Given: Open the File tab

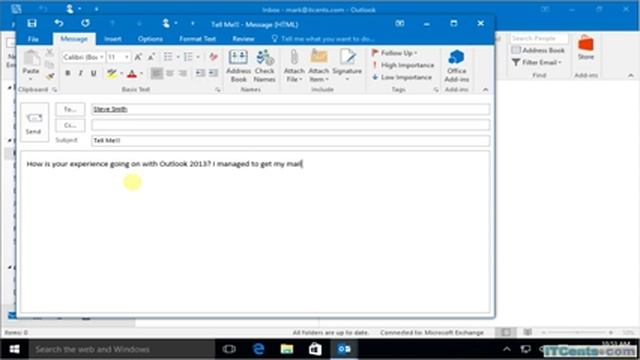Looking at the screenshot, I should [33, 39].
